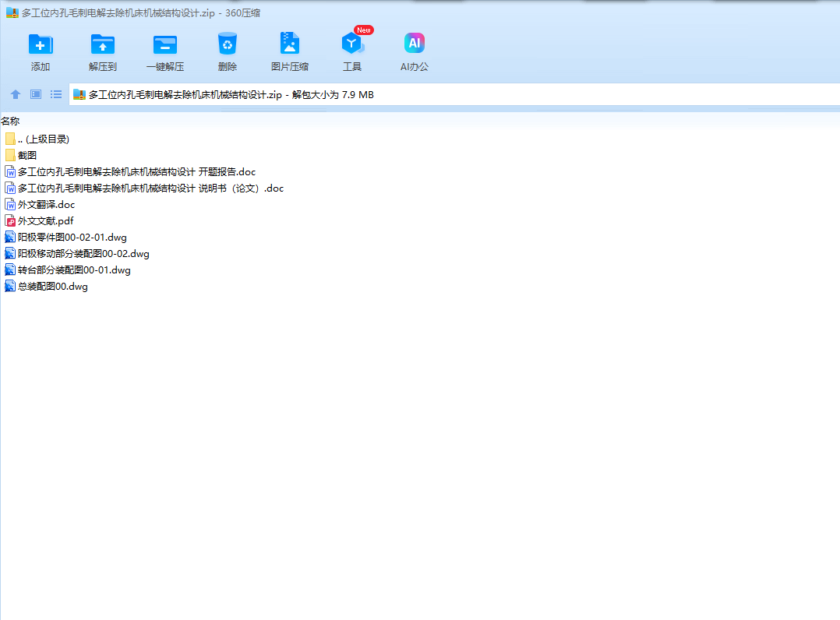Select 外文文献.pdf
Viewport: 840px width, 620px height.
45,221
